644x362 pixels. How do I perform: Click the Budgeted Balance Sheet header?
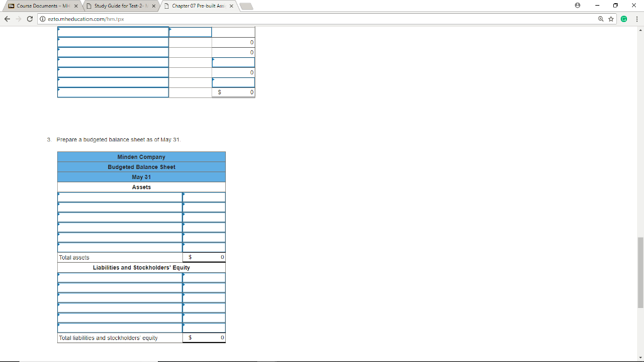[142, 167]
